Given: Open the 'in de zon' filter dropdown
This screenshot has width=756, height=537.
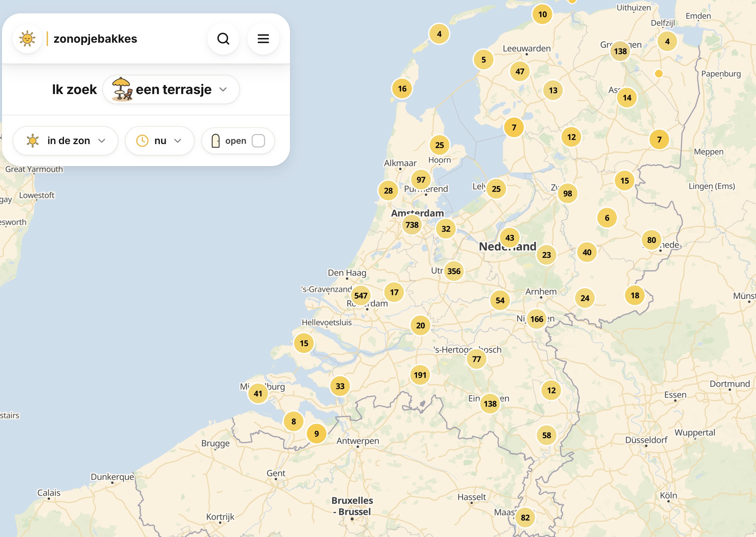Looking at the screenshot, I should coord(66,141).
